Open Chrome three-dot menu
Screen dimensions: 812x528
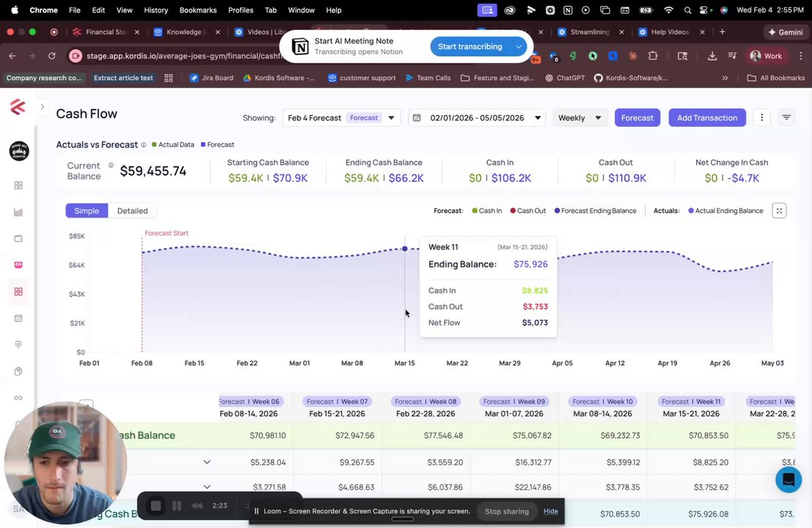click(801, 56)
